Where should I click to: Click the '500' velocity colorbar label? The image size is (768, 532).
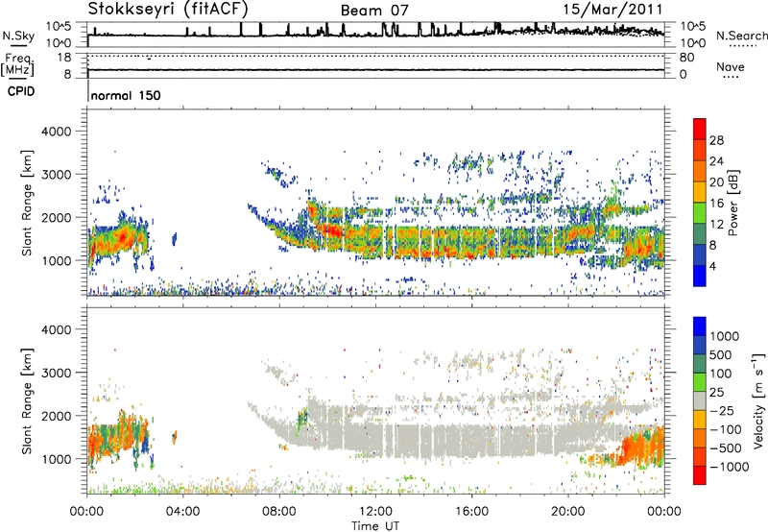click(x=721, y=354)
